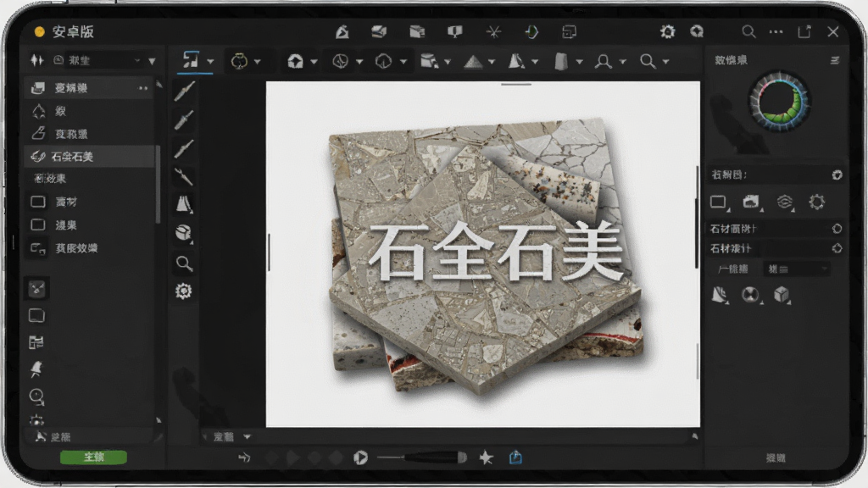The height and width of the screenshot is (488, 868).
Task: Open settings gear next to the badge icon
Action: point(668,31)
